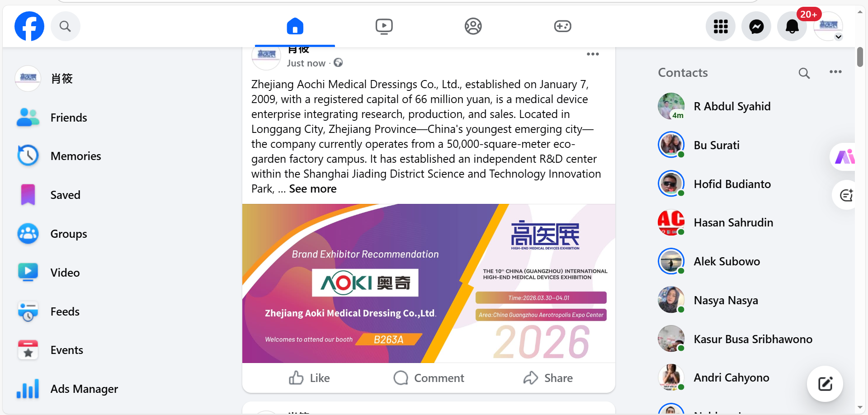The image size is (868, 415).
Task: Share the post using Share button
Action: (x=548, y=378)
